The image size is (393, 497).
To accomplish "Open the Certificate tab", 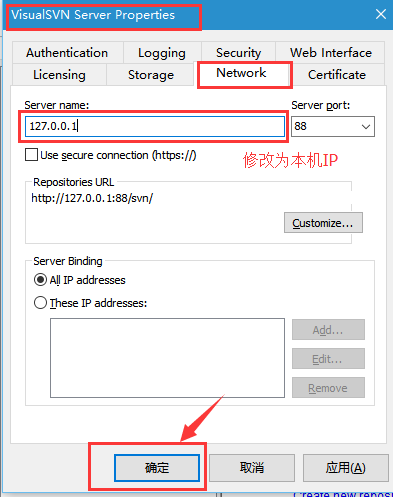I will [x=337, y=75].
